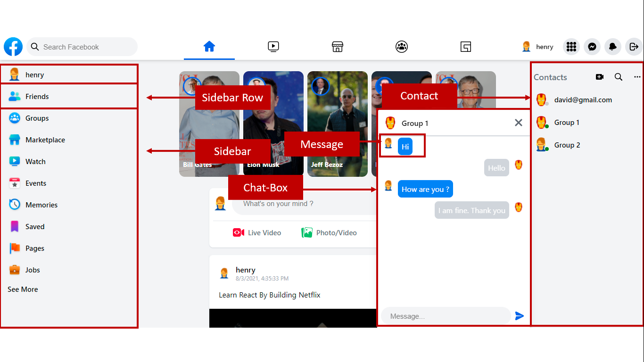Image resolution: width=644 pixels, height=362 pixels.
Task: Click the post timestamp 8/3/2021
Action: pos(262,279)
